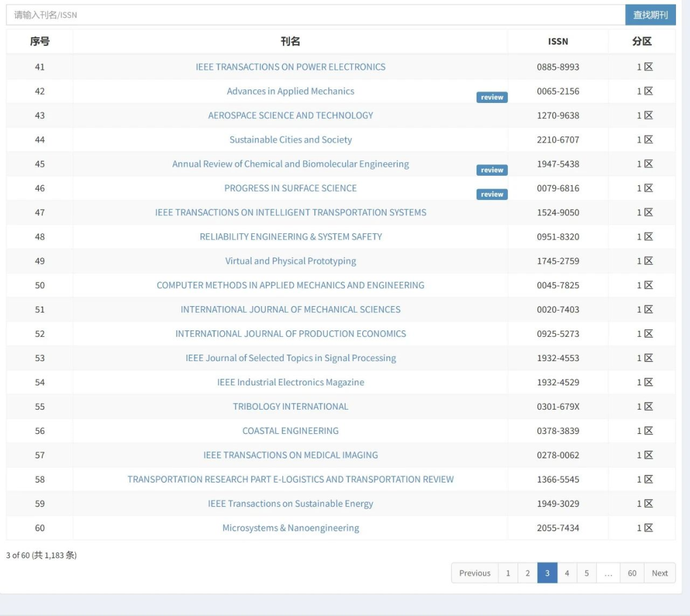
Task: Click the 分区 column header
Action: (x=641, y=42)
